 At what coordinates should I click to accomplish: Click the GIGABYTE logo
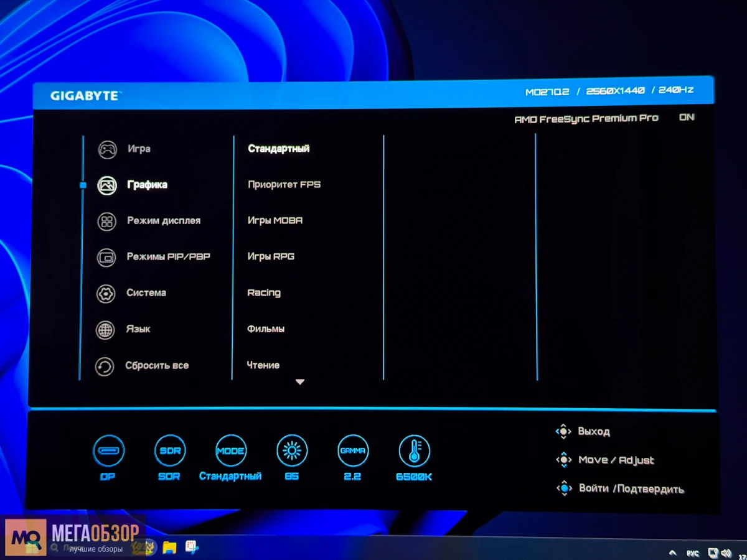click(86, 96)
